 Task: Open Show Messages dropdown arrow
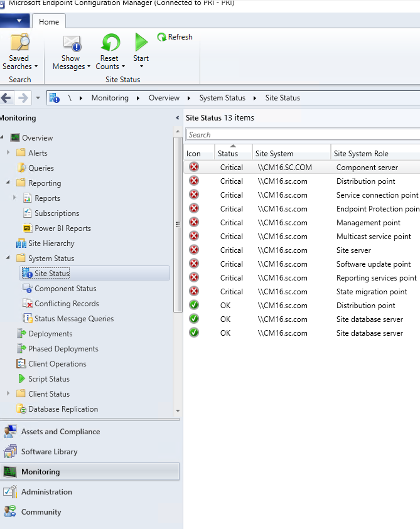coord(89,67)
